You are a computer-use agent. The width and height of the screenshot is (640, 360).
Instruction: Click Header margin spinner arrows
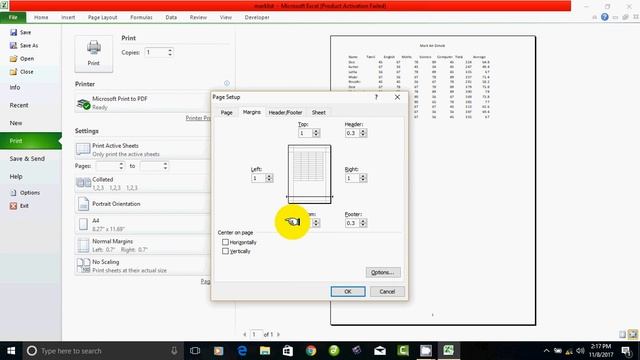363,133
